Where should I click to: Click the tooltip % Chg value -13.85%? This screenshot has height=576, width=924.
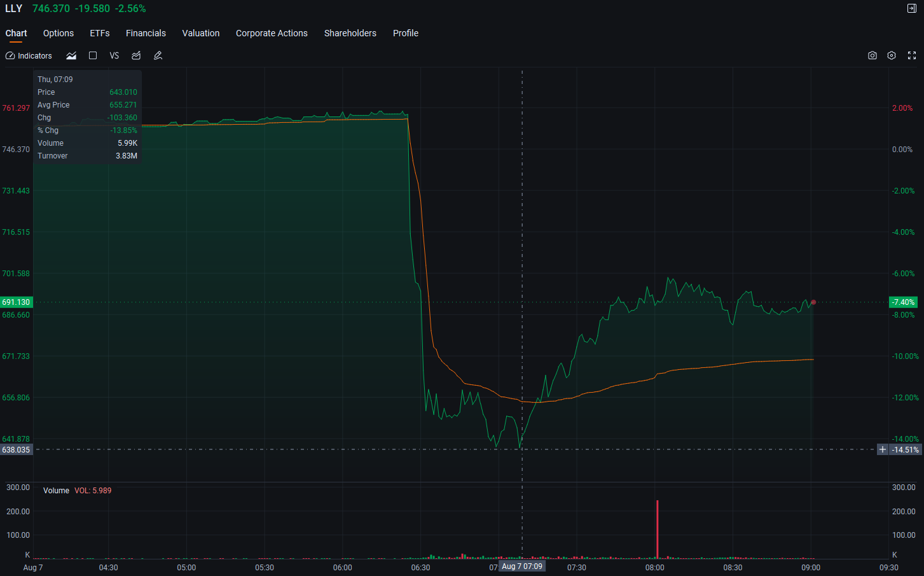click(123, 130)
